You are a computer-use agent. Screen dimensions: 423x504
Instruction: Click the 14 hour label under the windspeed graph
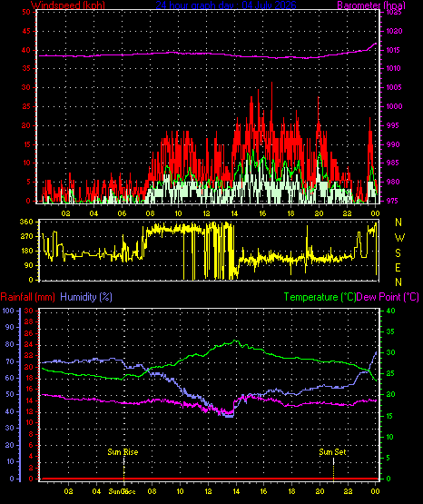pyautogui.click(x=234, y=213)
